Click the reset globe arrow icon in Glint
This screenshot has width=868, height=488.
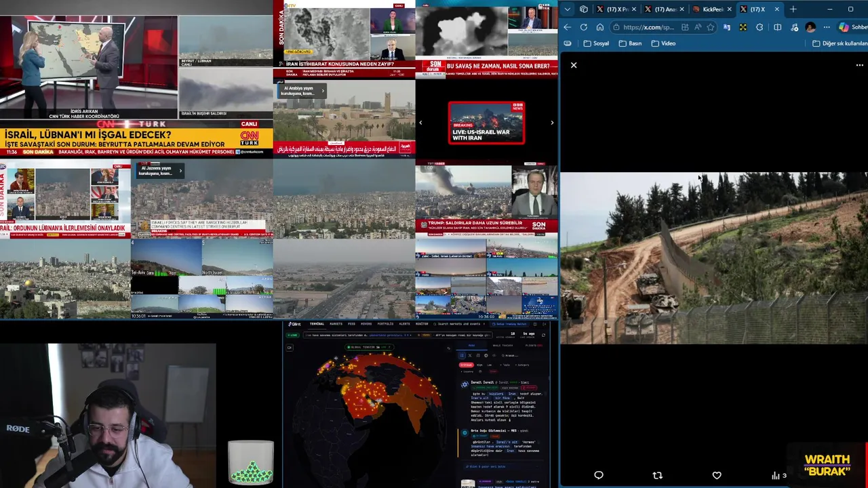(449, 348)
